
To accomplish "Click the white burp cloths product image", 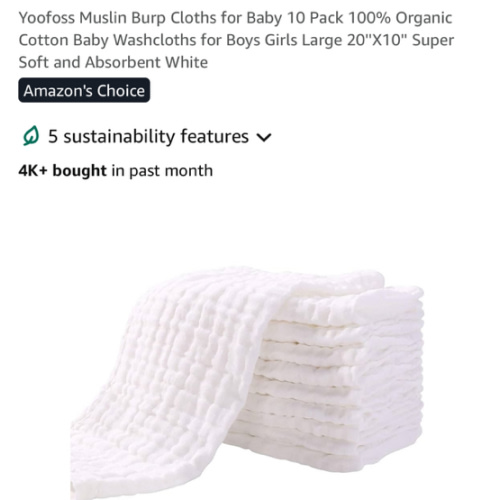I will [247, 382].
